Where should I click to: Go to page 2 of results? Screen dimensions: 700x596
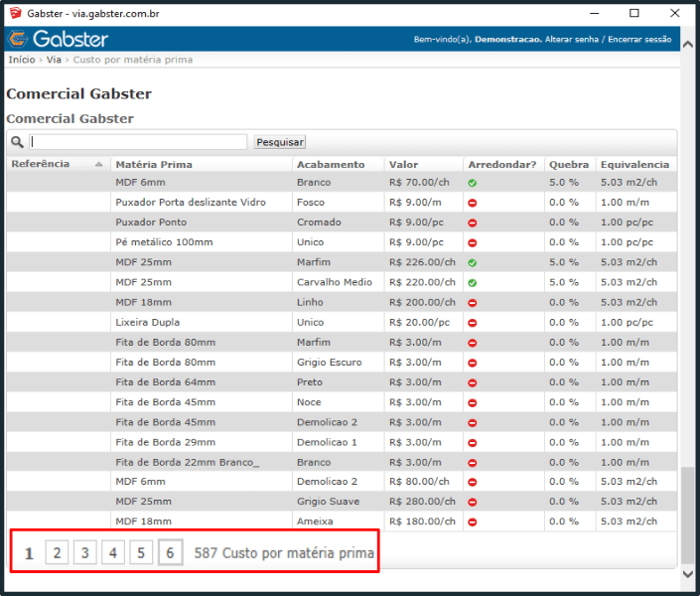coord(57,552)
